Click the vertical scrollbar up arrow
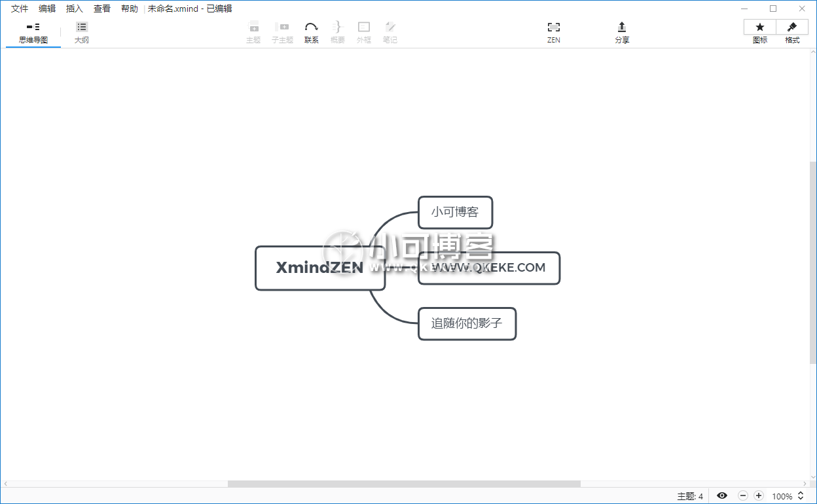The width and height of the screenshot is (817, 504). pyautogui.click(x=813, y=52)
